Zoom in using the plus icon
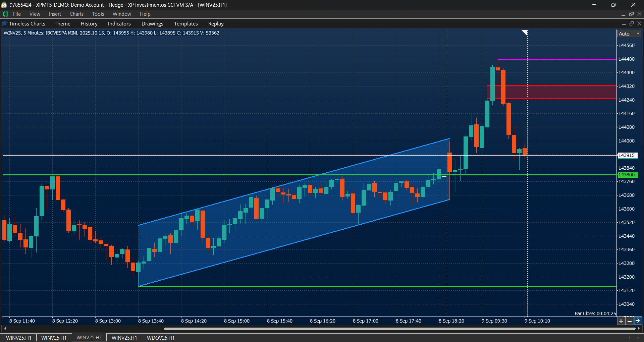The height and width of the screenshot is (342, 644). (621, 321)
